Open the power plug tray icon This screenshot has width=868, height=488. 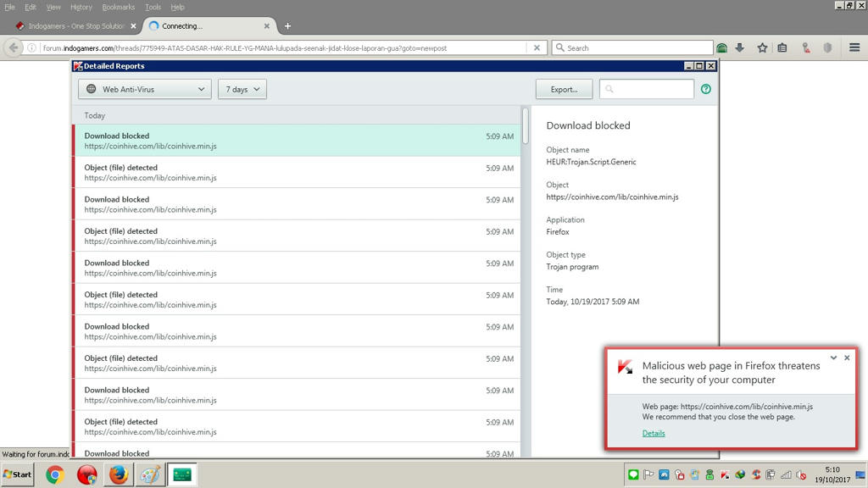pyautogui.click(x=771, y=474)
